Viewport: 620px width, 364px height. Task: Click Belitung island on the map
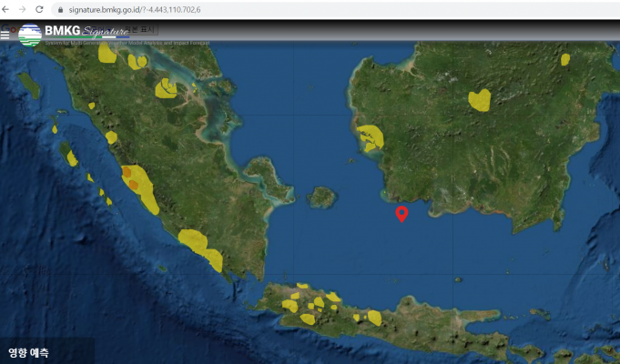click(320, 197)
